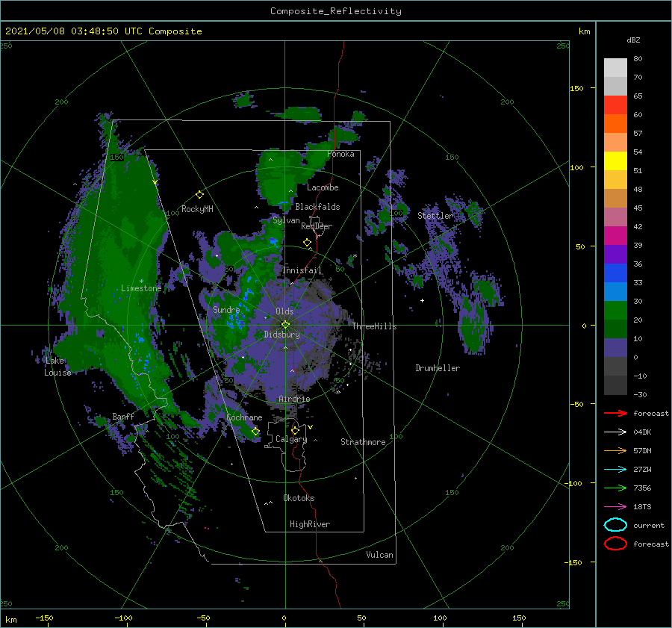The width and height of the screenshot is (672, 628).
Task: Select the dark green 10-20 dBZ swatch
Action: click(x=615, y=329)
